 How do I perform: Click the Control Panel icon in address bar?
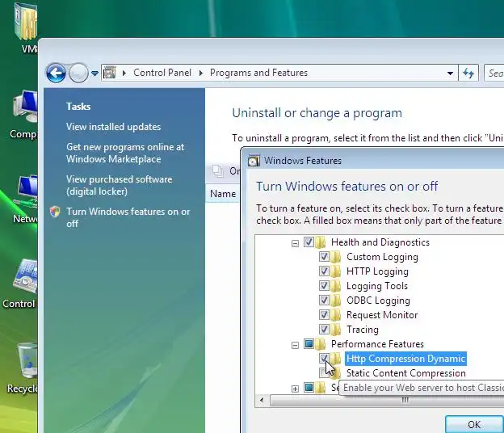coord(110,73)
